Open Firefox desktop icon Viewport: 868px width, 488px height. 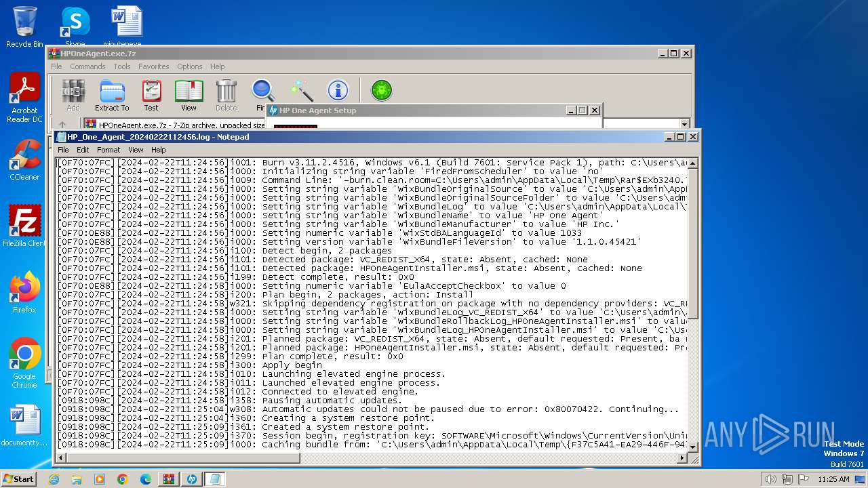(24, 292)
